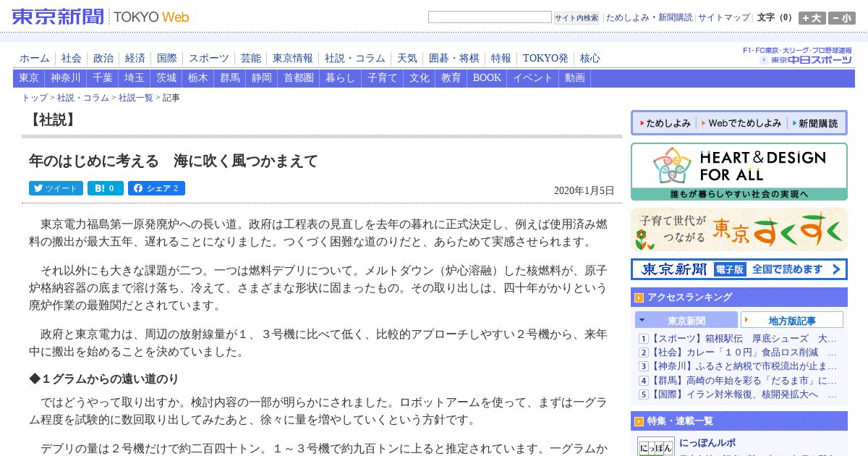Open 暮らし in the blue bar
Image resolution: width=868 pixels, height=456 pixels.
[x=341, y=78]
